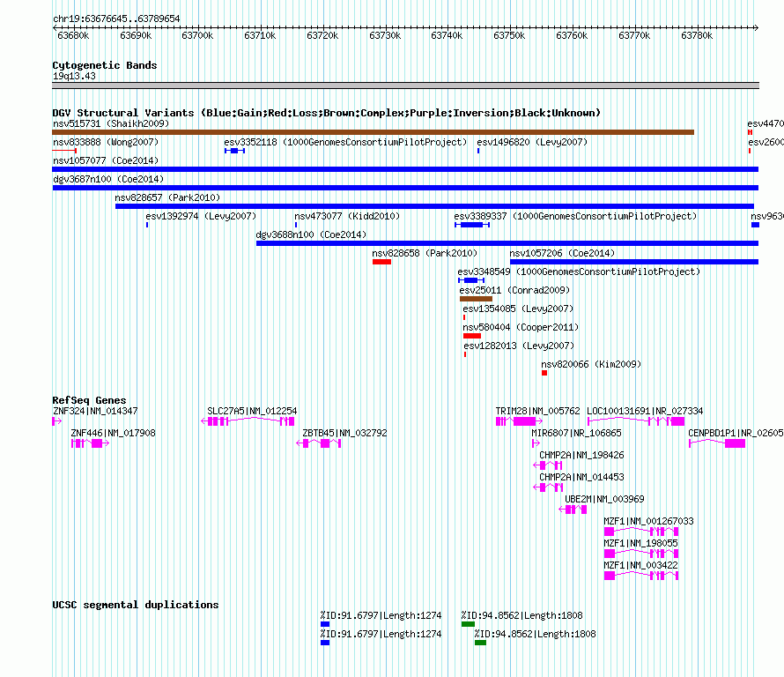Select the MZF1|NM_001267033 transcript label
The image size is (784, 677).
[648, 521]
